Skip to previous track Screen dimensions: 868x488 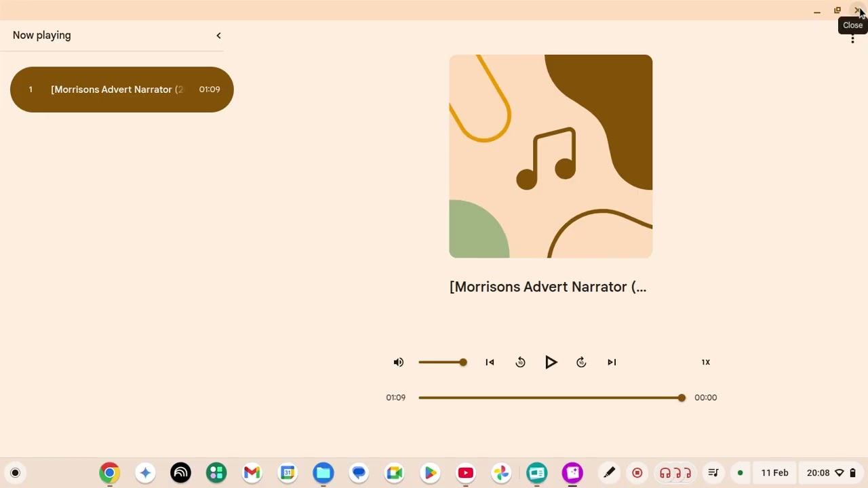coord(490,362)
